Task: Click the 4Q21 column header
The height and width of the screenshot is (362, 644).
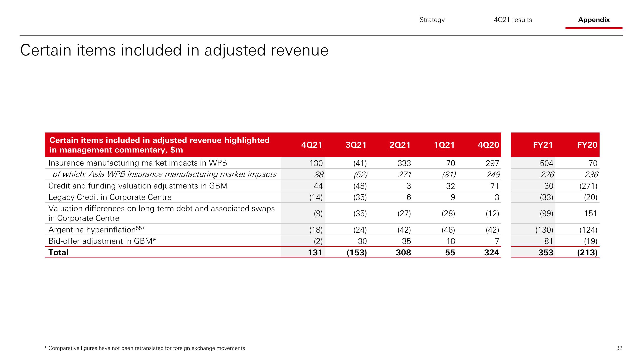Action: [312, 145]
